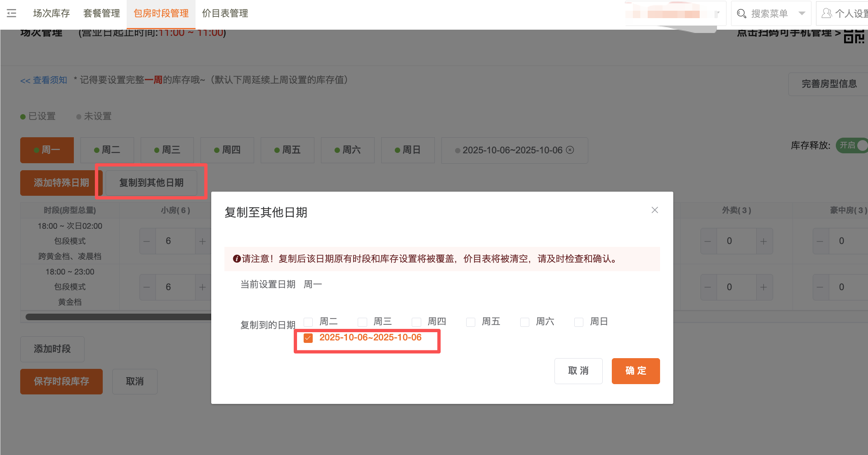Click the 个人设置 user icon
Screen dimensions: 868x455
[x=826, y=14]
